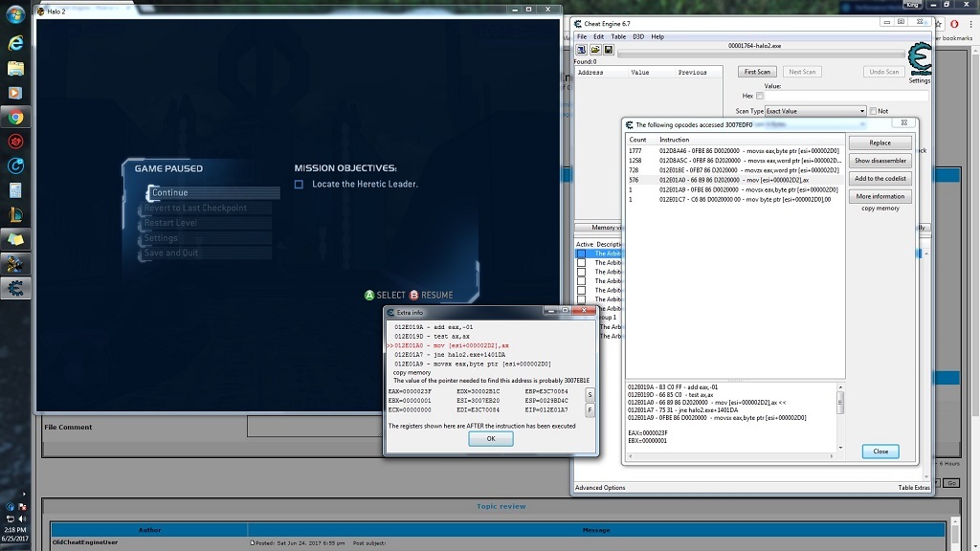980x551 pixels.
Task: Open the browser three-dot menu
Action: coord(970,24)
